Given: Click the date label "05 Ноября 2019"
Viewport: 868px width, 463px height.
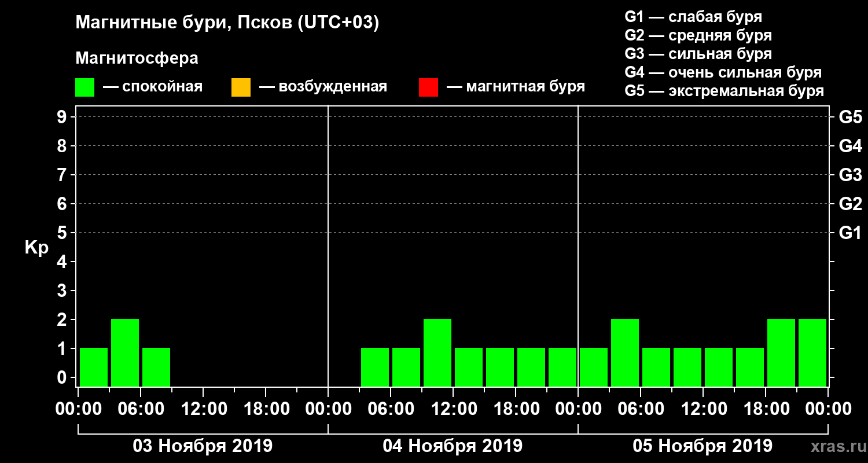Looking at the screenshot, I should click(703, 446).
